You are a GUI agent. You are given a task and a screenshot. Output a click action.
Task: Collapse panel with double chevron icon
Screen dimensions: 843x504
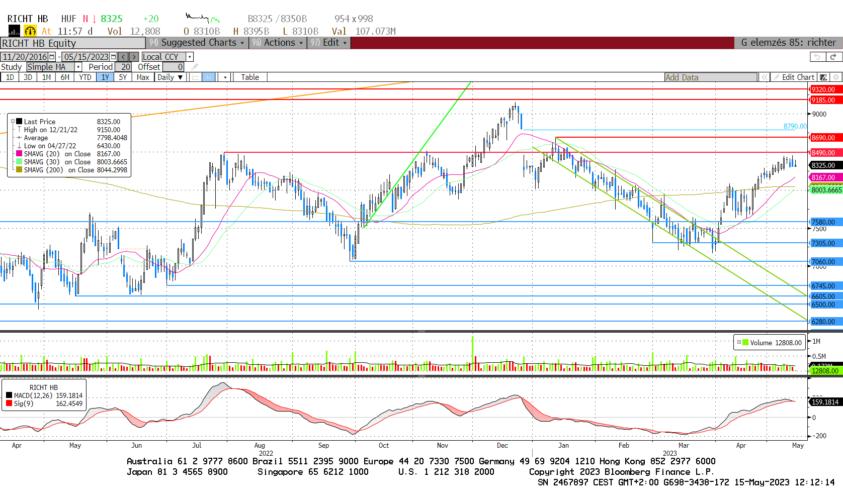click(x=764, y=77)
